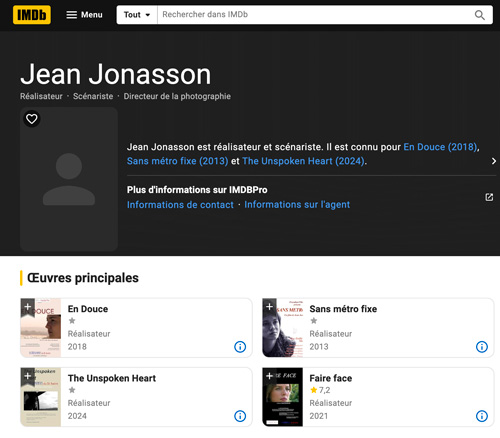Open the Faire face title
500x438 pixels.
pyautogui.click(x=331, y=378)
